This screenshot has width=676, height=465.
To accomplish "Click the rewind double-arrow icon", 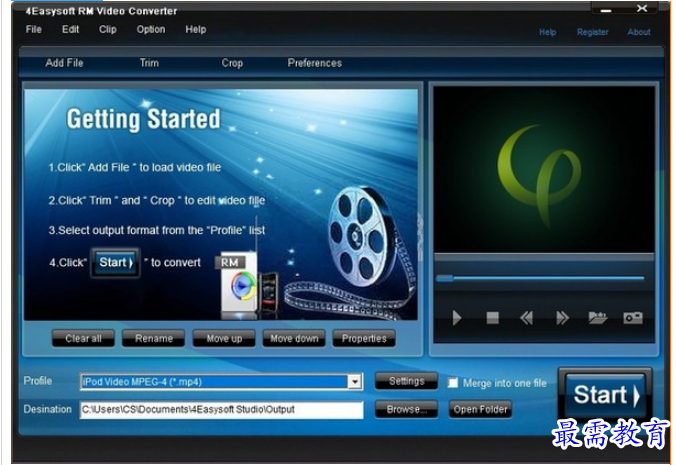I will click(526, 318).
